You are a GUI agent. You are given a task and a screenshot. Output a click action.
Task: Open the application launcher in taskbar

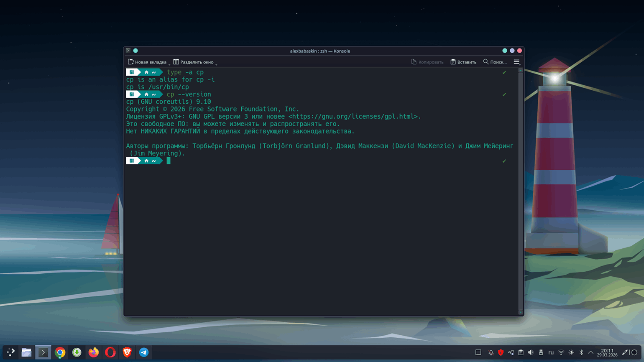[11, 352]
